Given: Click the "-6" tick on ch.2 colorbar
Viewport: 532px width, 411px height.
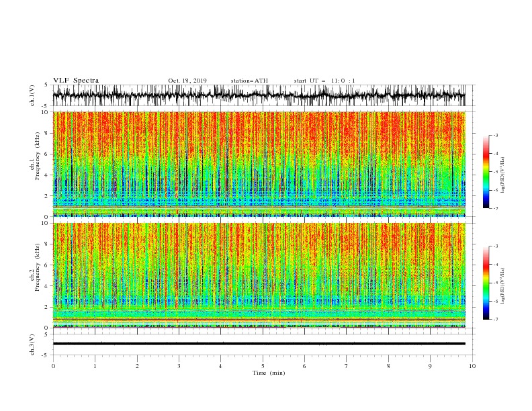Looking at the screenshot, I should (495, 301).
